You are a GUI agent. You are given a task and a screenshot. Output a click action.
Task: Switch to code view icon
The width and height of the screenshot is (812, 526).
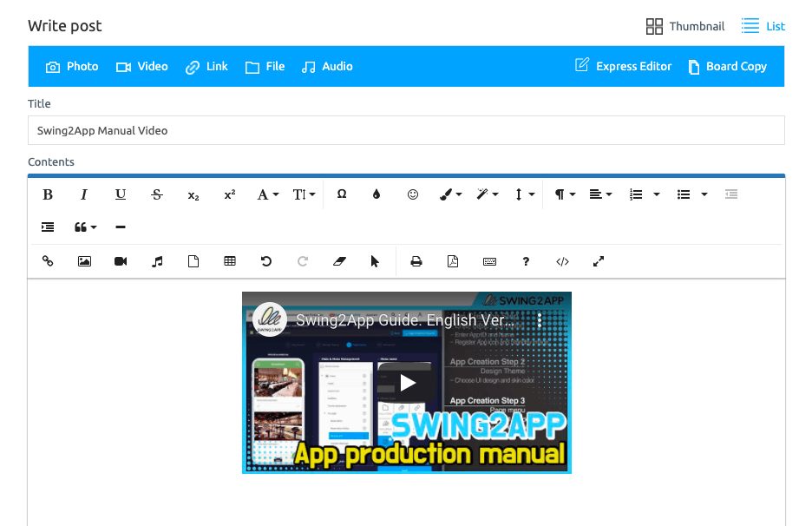pos(562,261)
